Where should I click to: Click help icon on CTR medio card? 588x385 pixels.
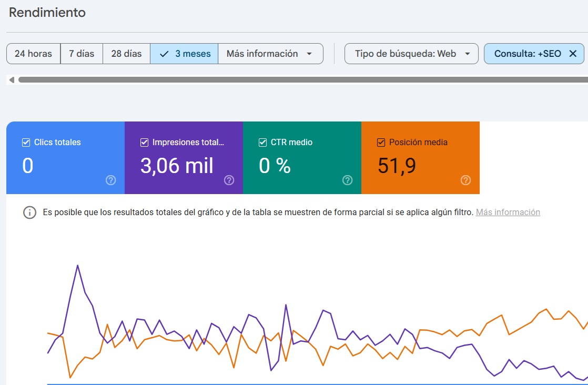tap(347, 180)
